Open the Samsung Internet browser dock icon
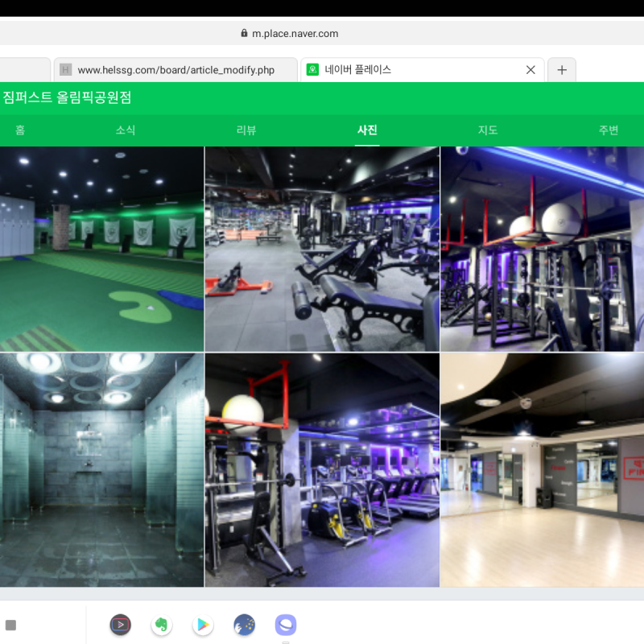 [286, 625]
